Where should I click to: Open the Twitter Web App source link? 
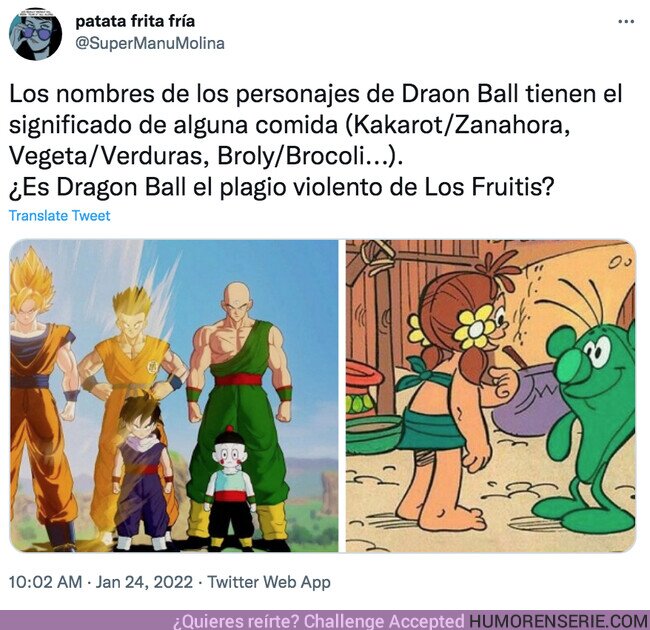(269, 582)
